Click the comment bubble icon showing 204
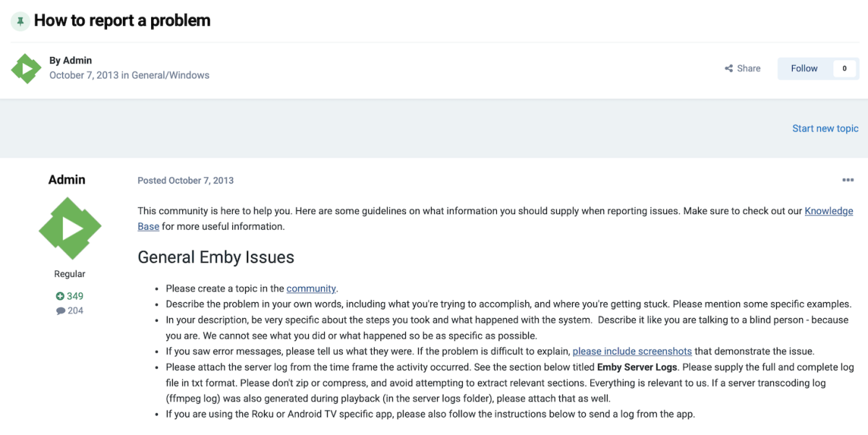868x435 pixels. tap(61, 311)
